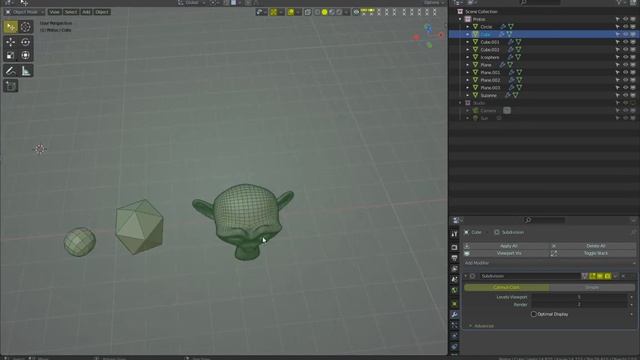Open the Subdivision modifier extras dropdown
640x360 pixels.
pyautogui.click(x=616, y=276)
